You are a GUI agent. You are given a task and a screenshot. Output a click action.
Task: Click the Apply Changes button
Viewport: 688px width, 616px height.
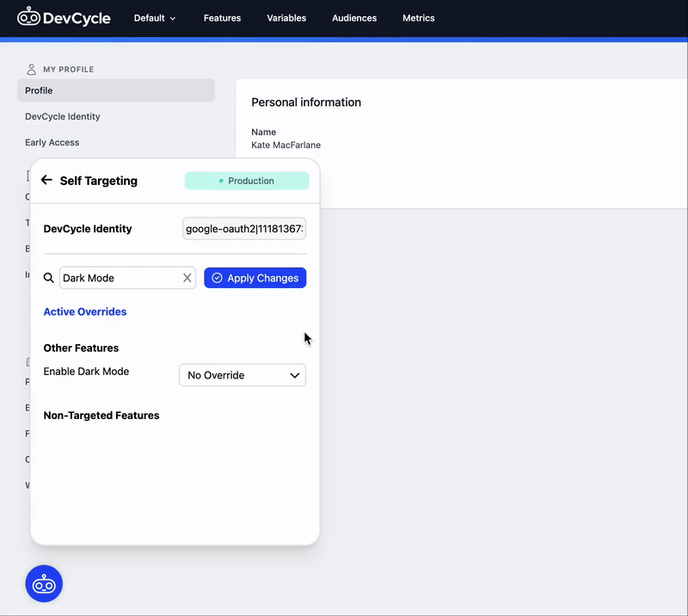(255, 278)
